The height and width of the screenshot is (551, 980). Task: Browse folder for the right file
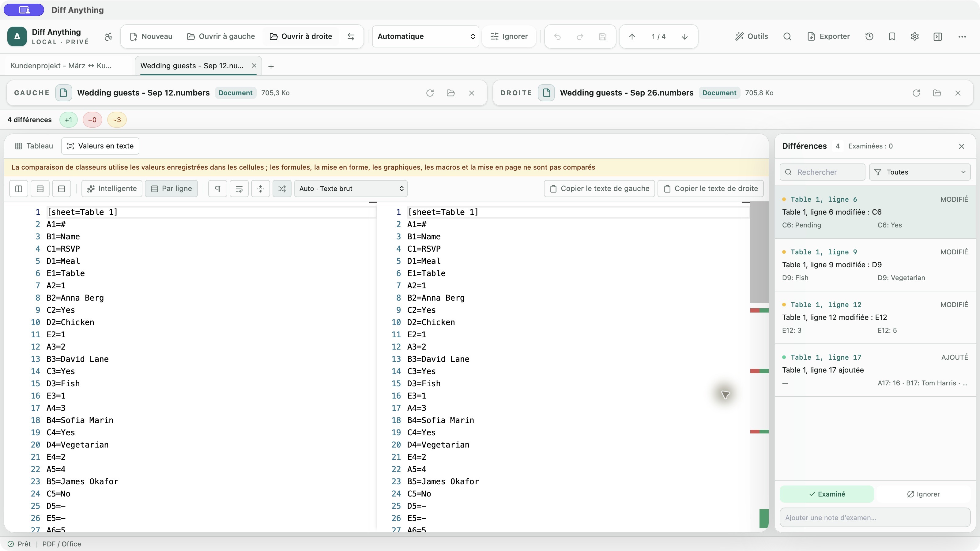(x=937, y=93)
